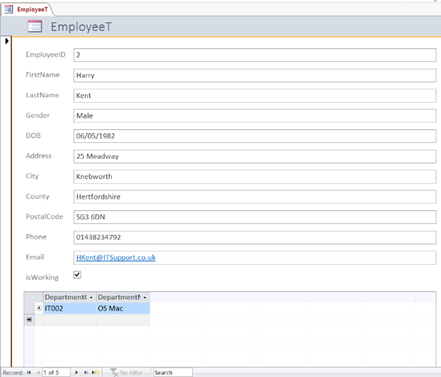441x377 pixels.
Task: Click the OS Mac department name cell
Action: 123,308
